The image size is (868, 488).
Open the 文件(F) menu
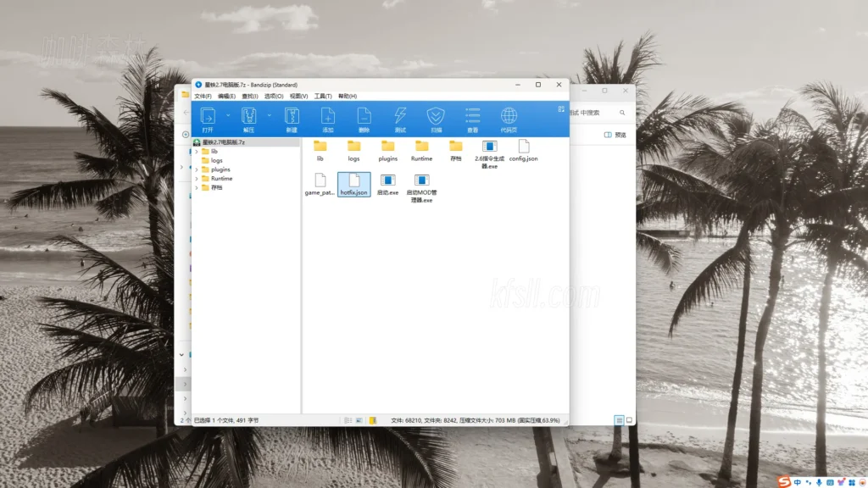(203, 97)
